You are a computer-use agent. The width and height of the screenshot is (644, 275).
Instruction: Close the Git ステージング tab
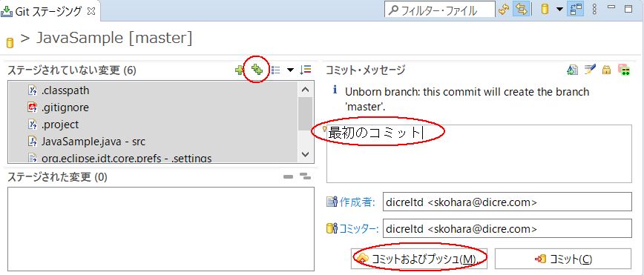pyautogui.click(x=91, y=11)
